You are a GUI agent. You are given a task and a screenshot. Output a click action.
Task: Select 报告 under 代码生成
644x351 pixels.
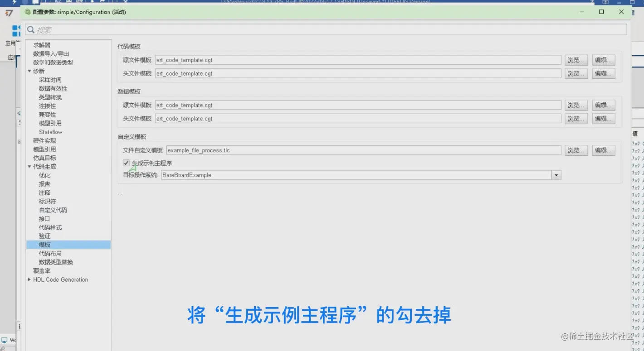(44, 184)
